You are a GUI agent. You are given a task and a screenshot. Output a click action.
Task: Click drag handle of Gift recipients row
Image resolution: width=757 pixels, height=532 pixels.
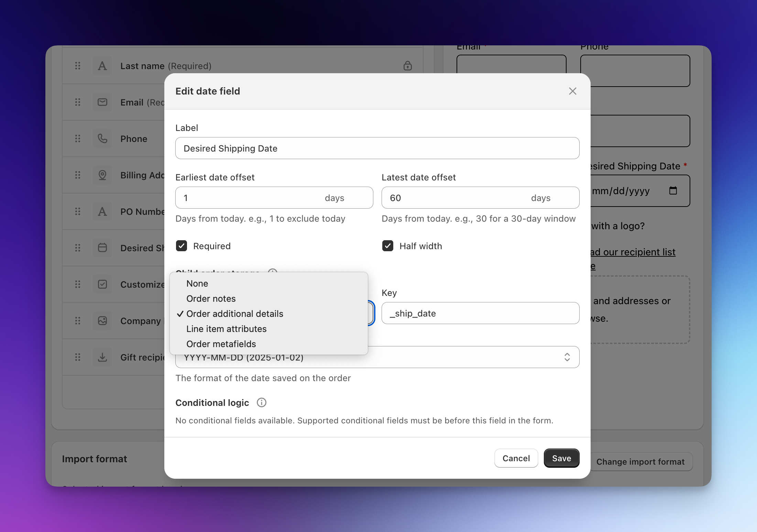[78, 357]
